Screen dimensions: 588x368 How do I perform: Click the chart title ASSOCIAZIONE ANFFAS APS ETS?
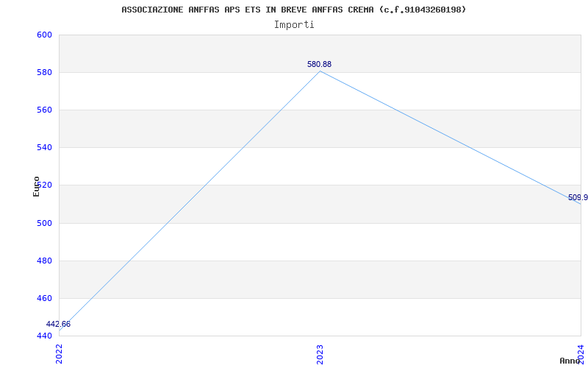tap(293, 10)
